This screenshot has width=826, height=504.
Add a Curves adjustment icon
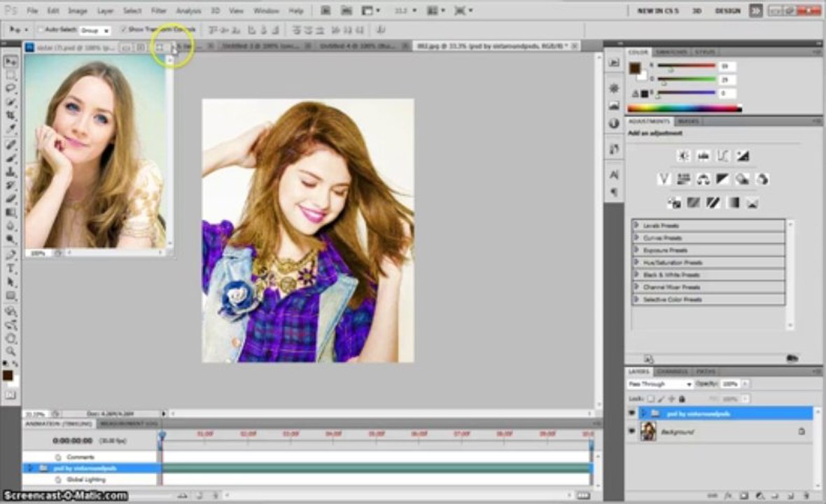(722, 155)
